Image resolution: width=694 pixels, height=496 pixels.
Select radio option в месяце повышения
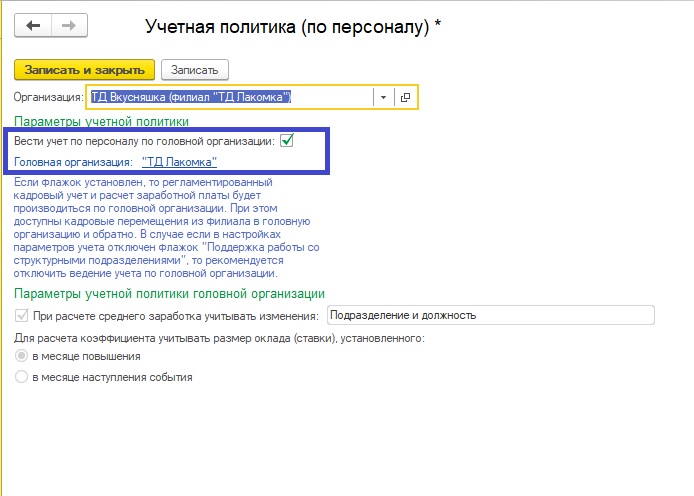(22, 356)
